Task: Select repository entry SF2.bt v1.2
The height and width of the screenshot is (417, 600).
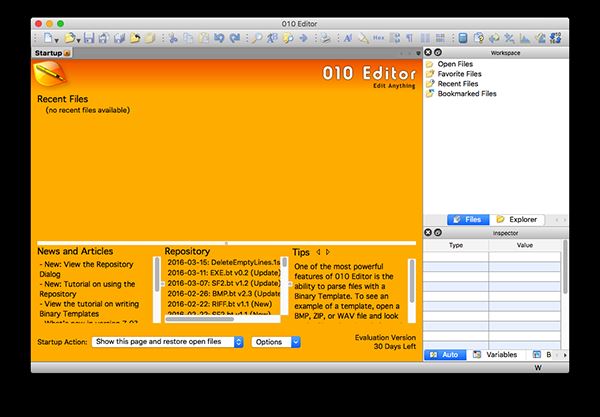Action: click(223, 283)
